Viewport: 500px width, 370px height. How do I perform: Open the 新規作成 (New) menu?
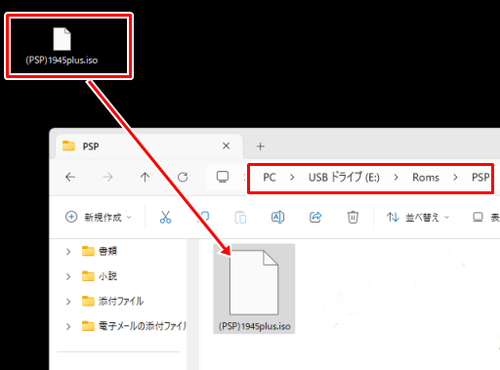click(x=98, y=217)
